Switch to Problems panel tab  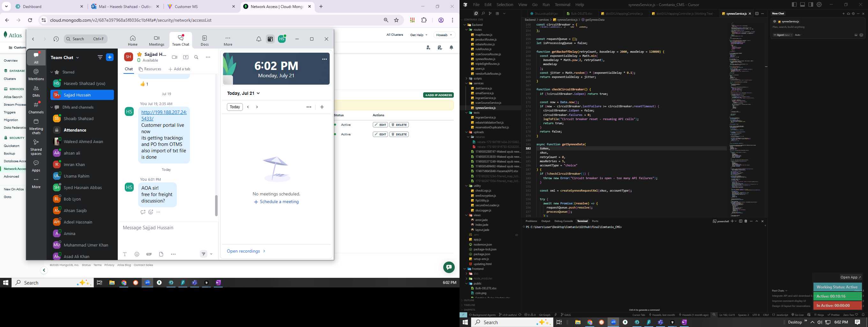pyautogui.click(x=531, y=221)
